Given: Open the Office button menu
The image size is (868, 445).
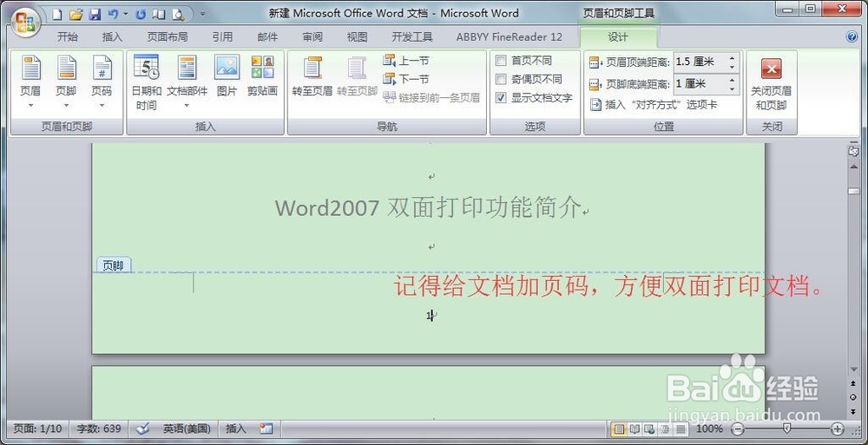Looking at the screenshot, I should tap(24, 23).
